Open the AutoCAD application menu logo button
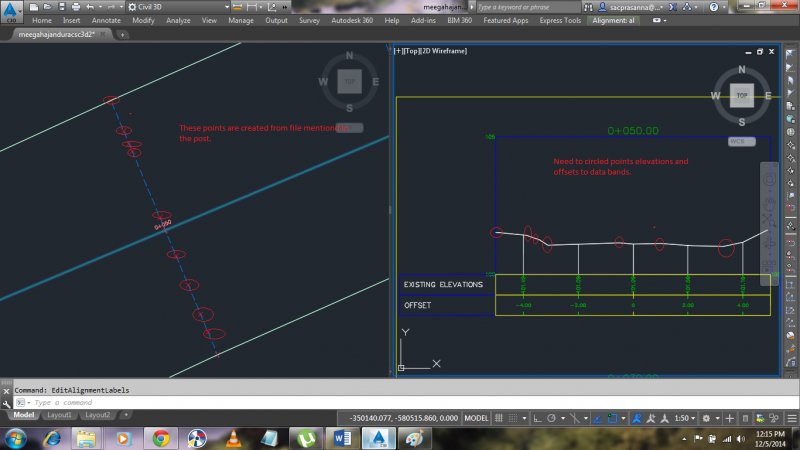800x450 pixels. (11, 12)
